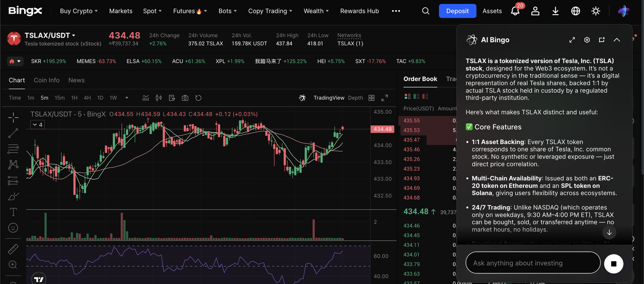Screen dimensions: 644x284
Task: Open the Assets link
Action: click(x=492, y=11)
